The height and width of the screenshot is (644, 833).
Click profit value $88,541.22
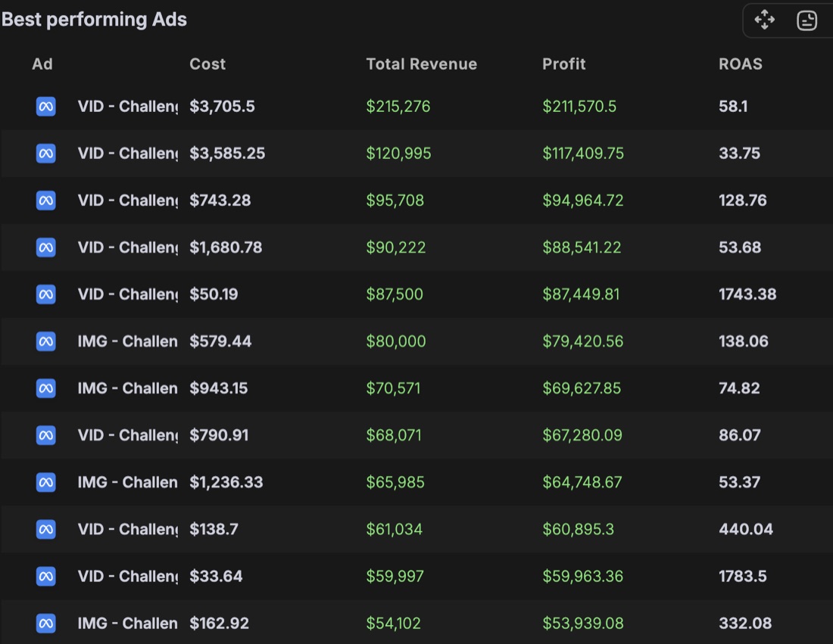[582, 247]
